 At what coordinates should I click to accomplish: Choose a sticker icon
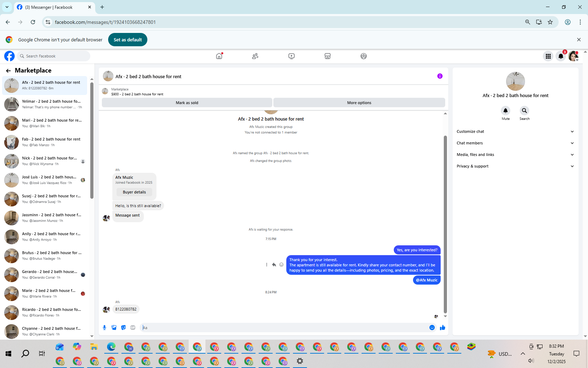tap(123, 328)
